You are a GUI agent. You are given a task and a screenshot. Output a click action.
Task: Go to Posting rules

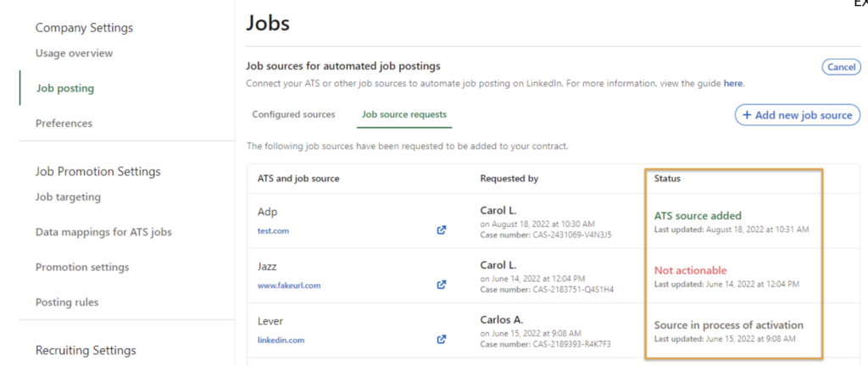67,302
